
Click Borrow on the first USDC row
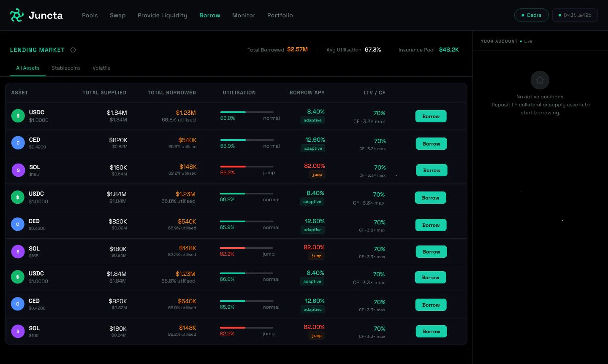click(x=431, y=116)
